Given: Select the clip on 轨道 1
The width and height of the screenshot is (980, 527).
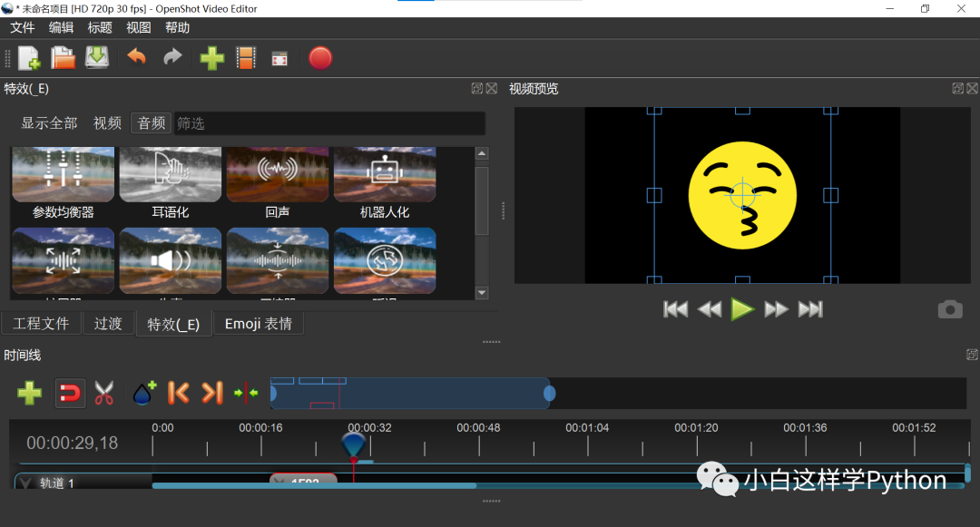Looking at the screenshot, I should (303, 480).
